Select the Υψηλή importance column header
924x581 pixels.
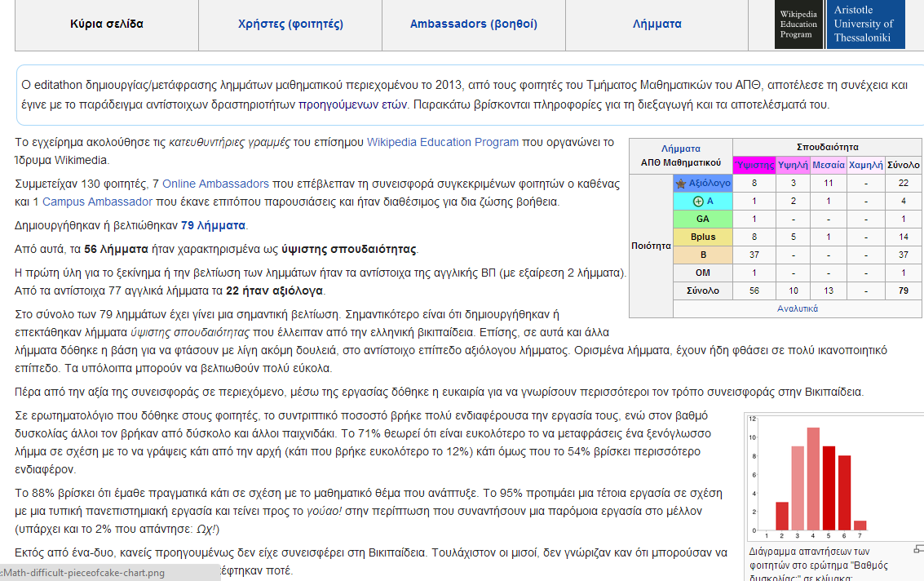(793, 165)
